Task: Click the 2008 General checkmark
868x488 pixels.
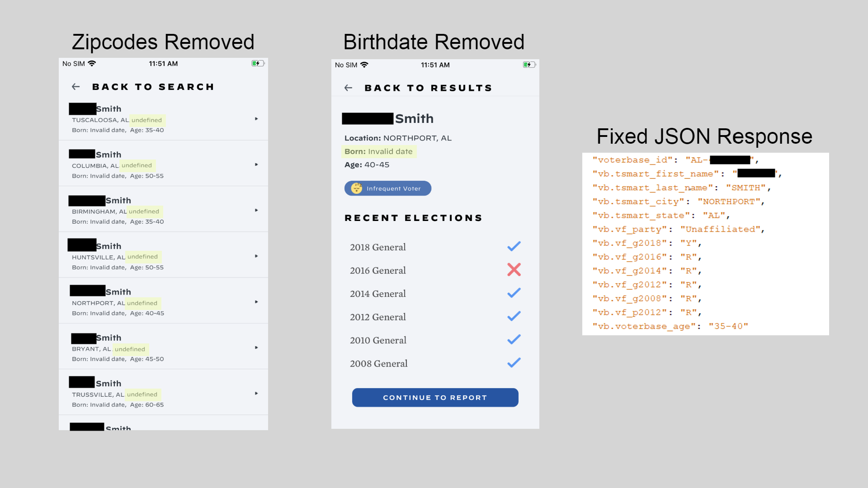Action: 514,363
